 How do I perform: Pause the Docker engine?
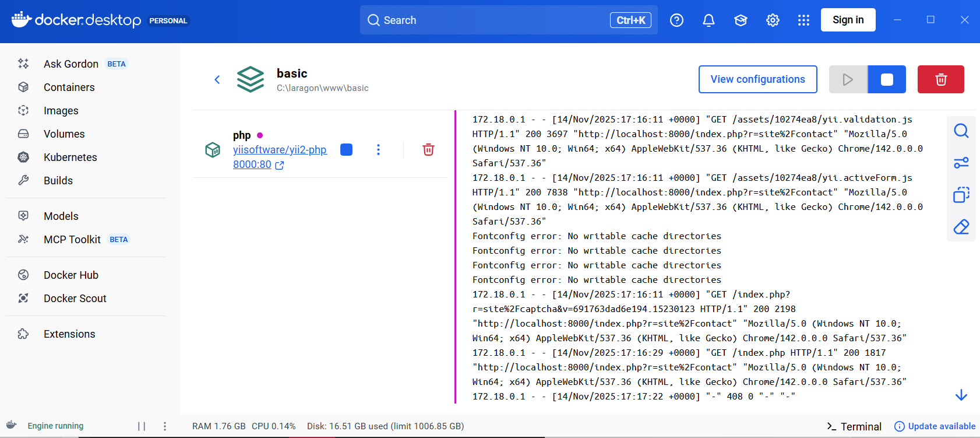(142, 426)
